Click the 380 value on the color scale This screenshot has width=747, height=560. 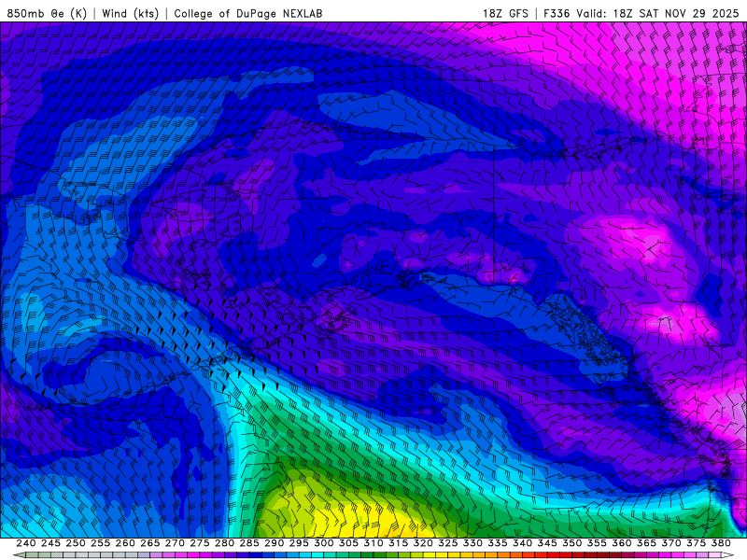pyautogui.click(x=721, y=543)
